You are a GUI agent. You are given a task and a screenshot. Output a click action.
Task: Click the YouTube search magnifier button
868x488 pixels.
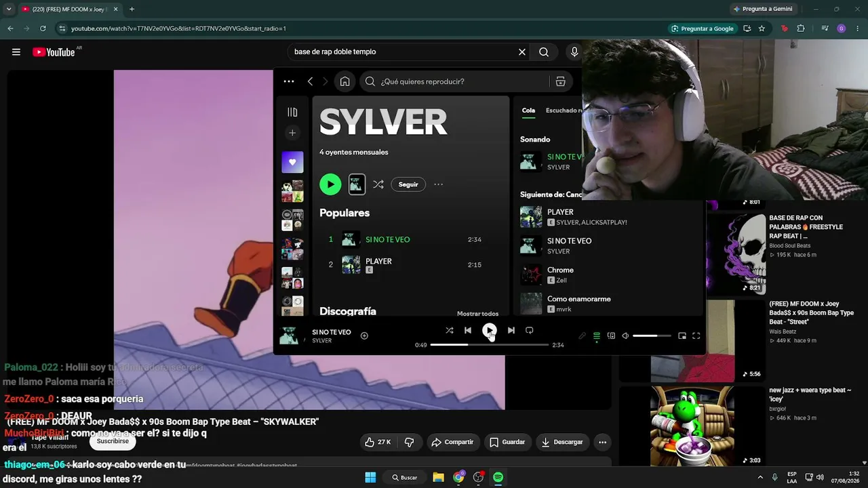tap(544, 52)
